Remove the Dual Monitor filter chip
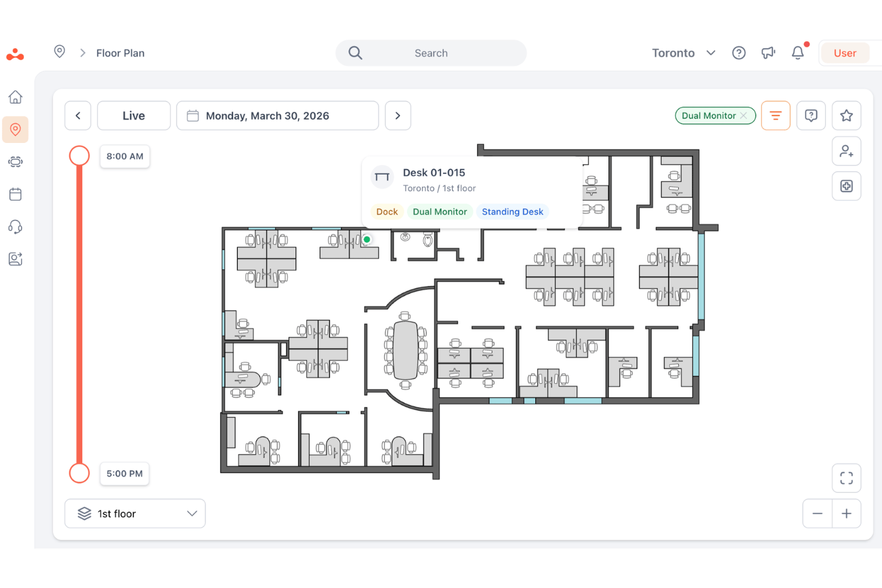Screen dimensions: 882x588 pyautogui.click(x=744, y=116)
